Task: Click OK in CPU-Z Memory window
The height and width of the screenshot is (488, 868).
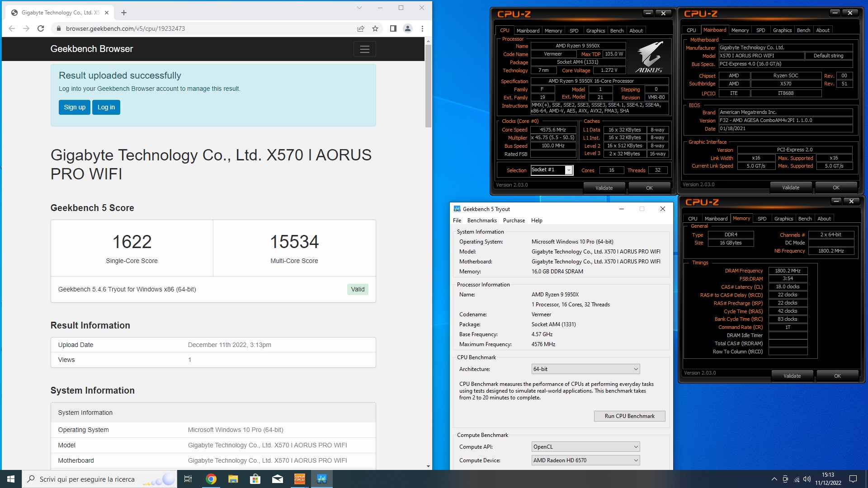Action: click(x=837, y=376)
